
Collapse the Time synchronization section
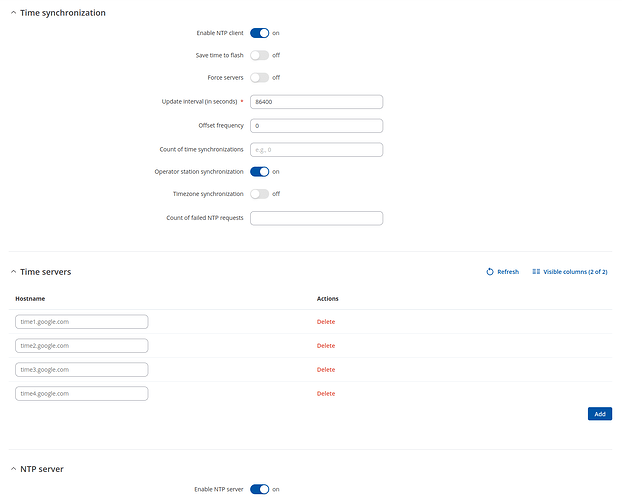tap(13, 13)
